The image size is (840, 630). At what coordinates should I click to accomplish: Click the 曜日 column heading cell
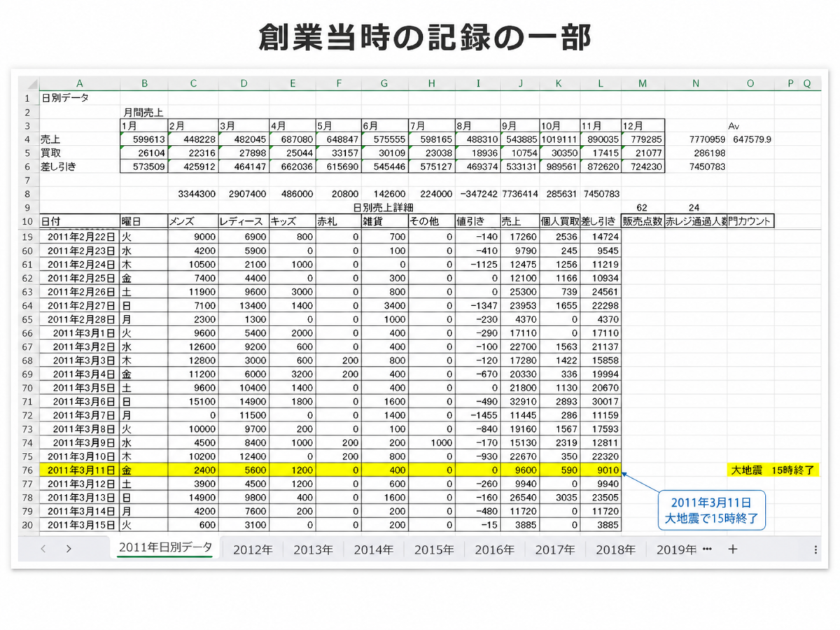[x=144, y=221]
